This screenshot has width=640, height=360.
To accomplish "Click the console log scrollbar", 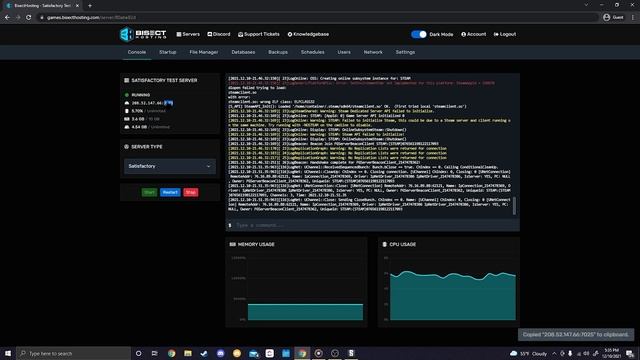I will point(514,205).
